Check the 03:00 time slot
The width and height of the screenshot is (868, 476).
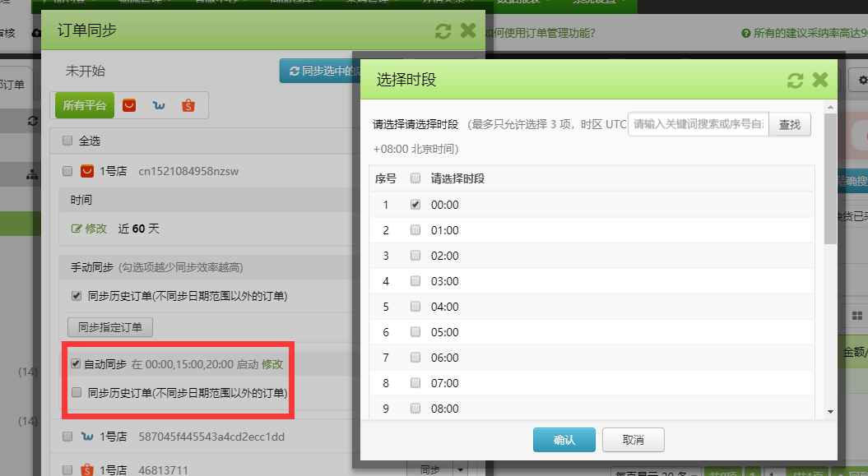(x=415, y=281)
